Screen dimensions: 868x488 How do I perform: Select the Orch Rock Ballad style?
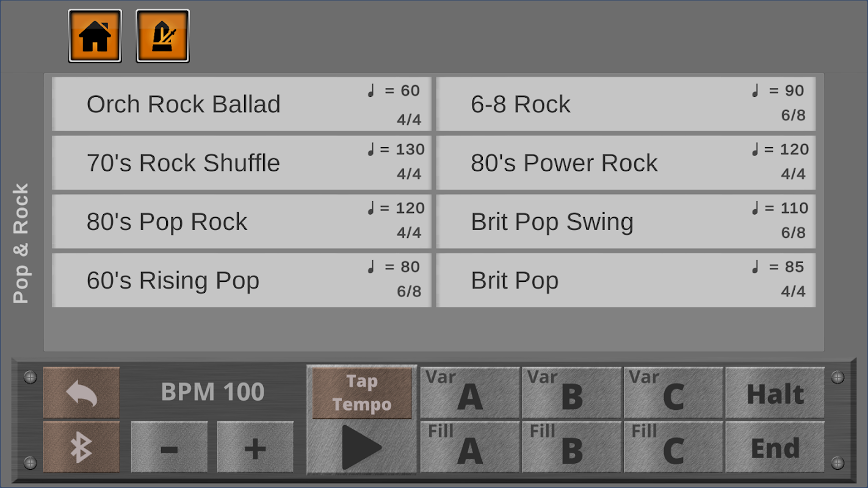pos(242,104)
